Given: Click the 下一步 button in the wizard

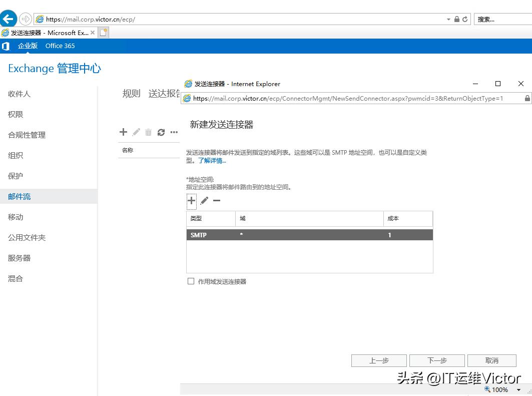Looking at the screenshot, I should click(x=437, y=360).
